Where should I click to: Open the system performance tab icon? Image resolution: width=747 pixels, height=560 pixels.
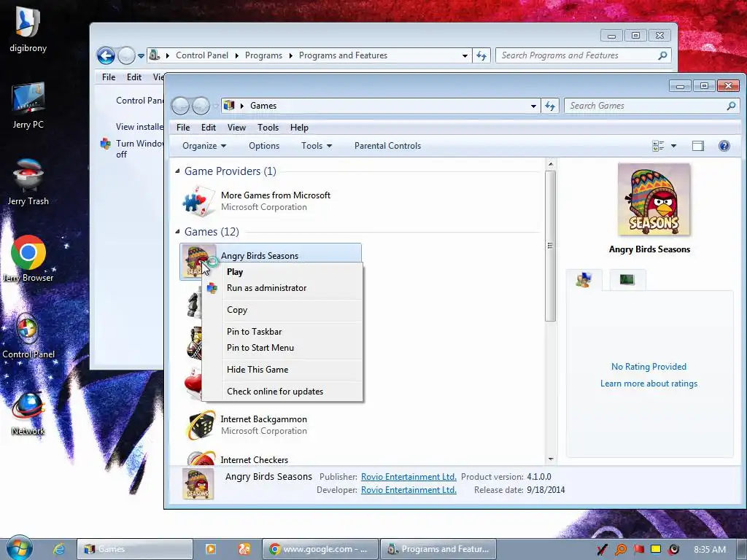click(627, 279)
